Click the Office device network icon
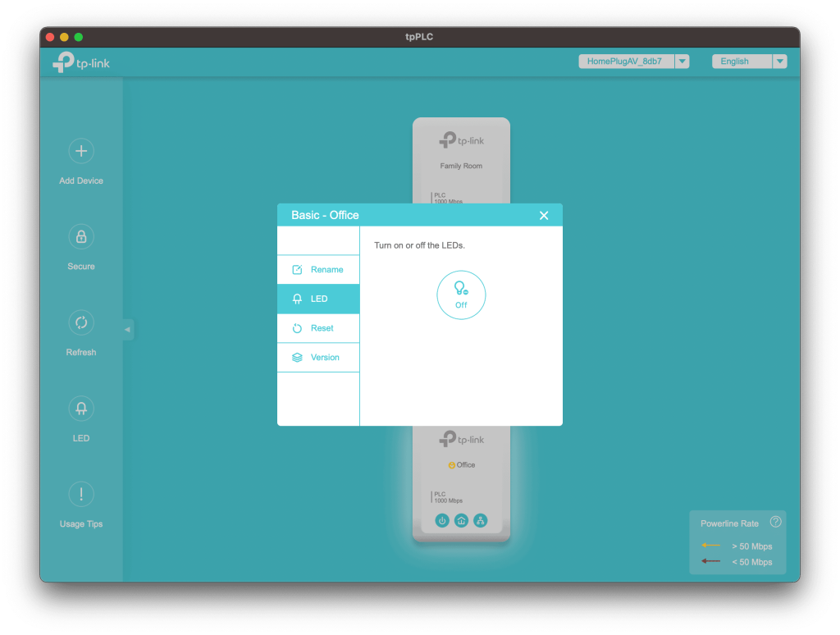 coord(481,520)
